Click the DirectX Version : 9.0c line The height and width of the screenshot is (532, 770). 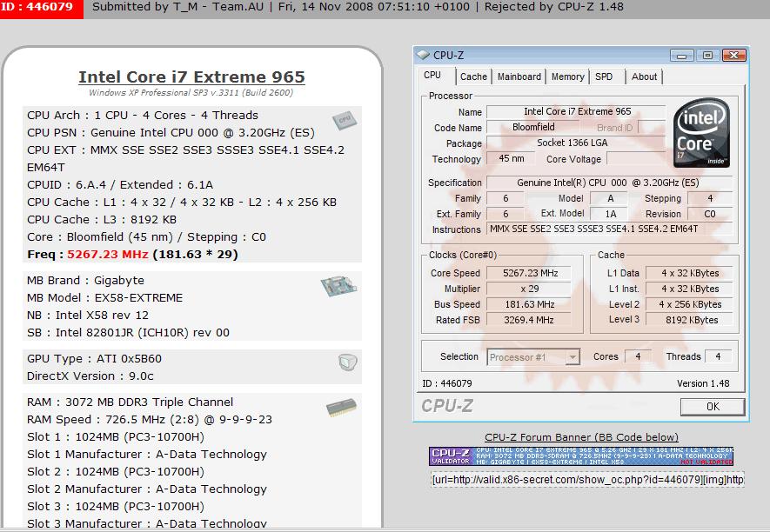pyautogui.click(x=90, y=376)
